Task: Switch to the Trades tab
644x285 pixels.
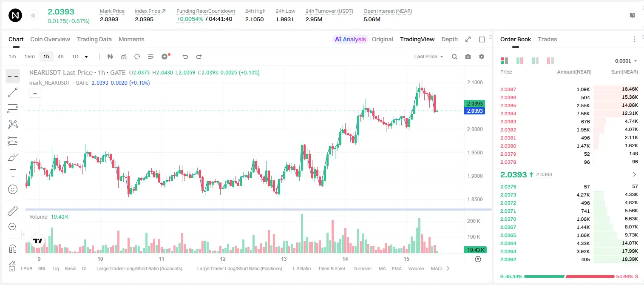Action: point(547,39)
